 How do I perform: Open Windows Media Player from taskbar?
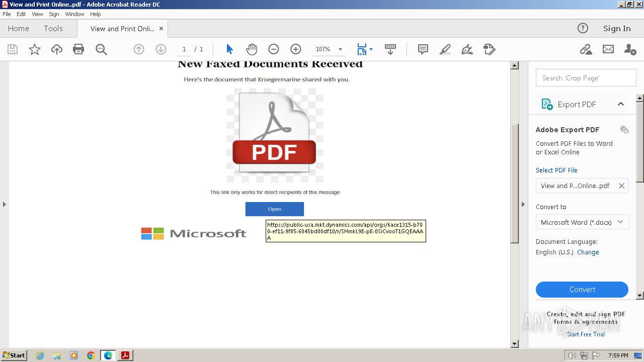click(74, 355)
